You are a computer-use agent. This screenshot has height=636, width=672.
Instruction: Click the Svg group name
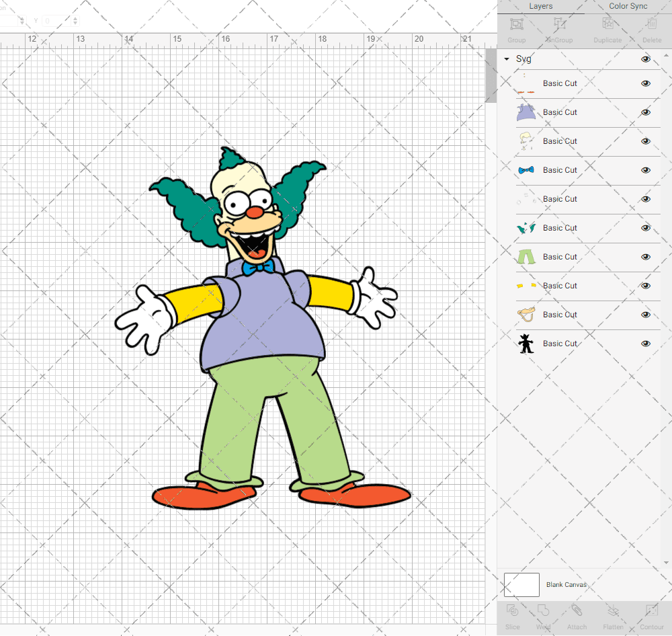(x=523, y=59)
